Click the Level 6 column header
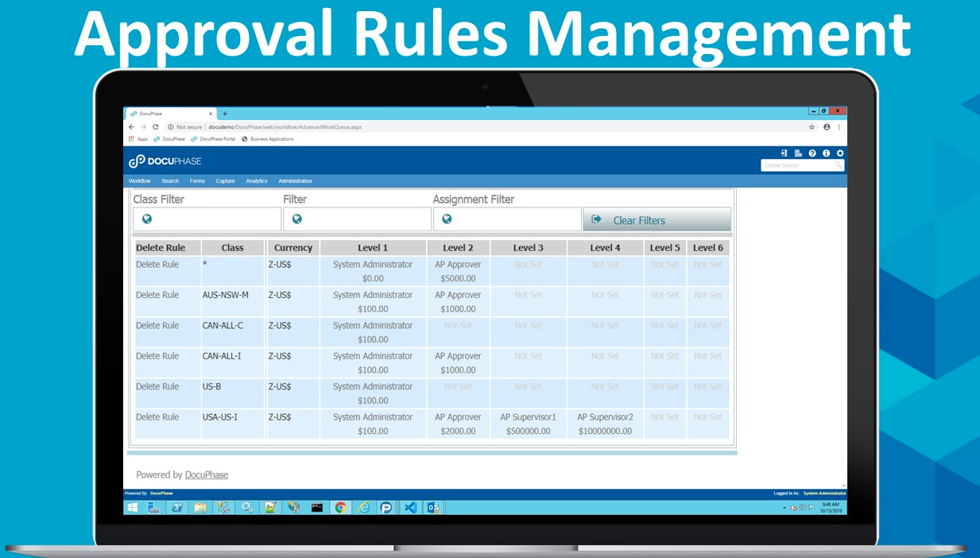The height and width of the screenshot is (558, 980). click(x=708, y=248)
